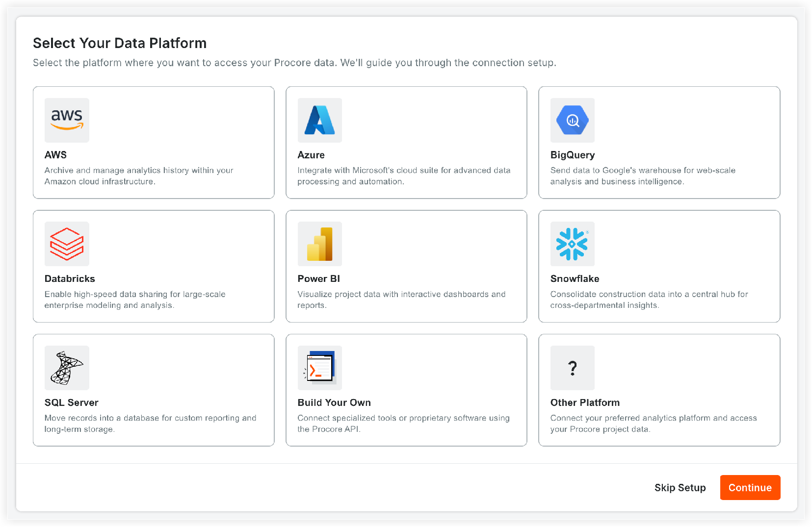Viewport: 812px width, 527px height.
Task: Click the Select Your Data Platform heading
Action: coord(120,43)
